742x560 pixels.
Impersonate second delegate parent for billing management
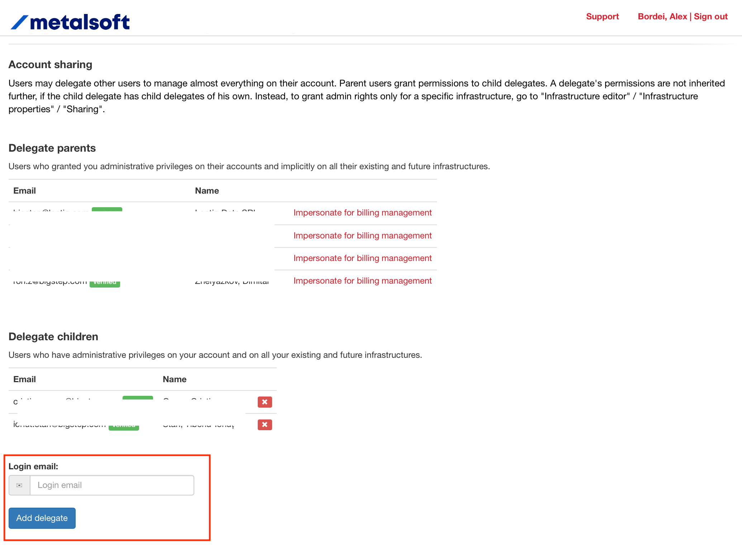coord(362,236)
